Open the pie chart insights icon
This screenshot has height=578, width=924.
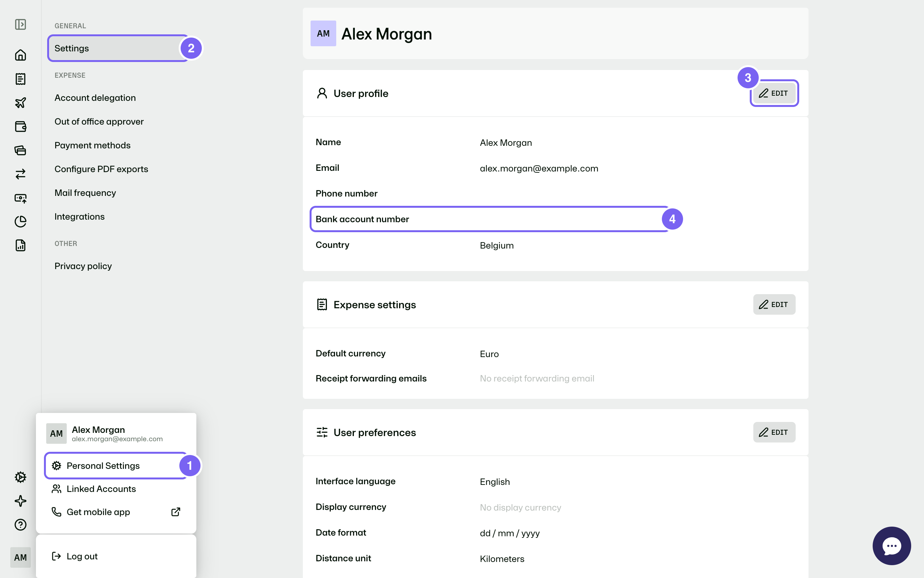[21, 221]
